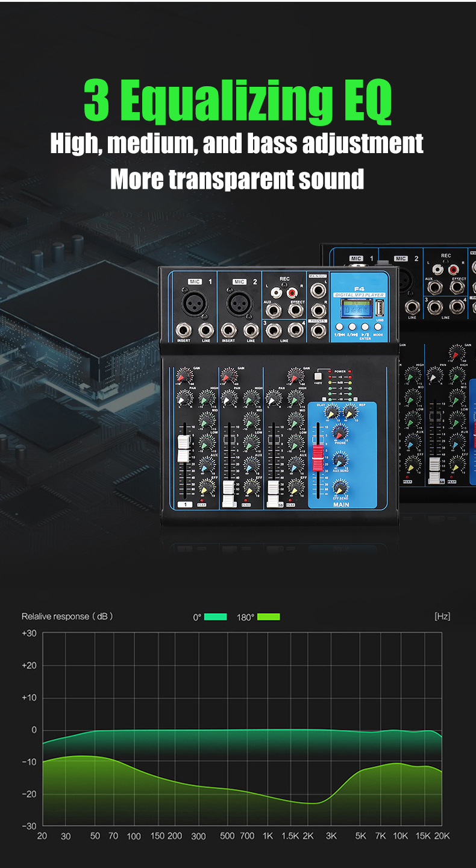The width and height of the screenshot is (476, 868).
Task: Click channel 2 HIGH EQ knob
Action: point(251,398)
